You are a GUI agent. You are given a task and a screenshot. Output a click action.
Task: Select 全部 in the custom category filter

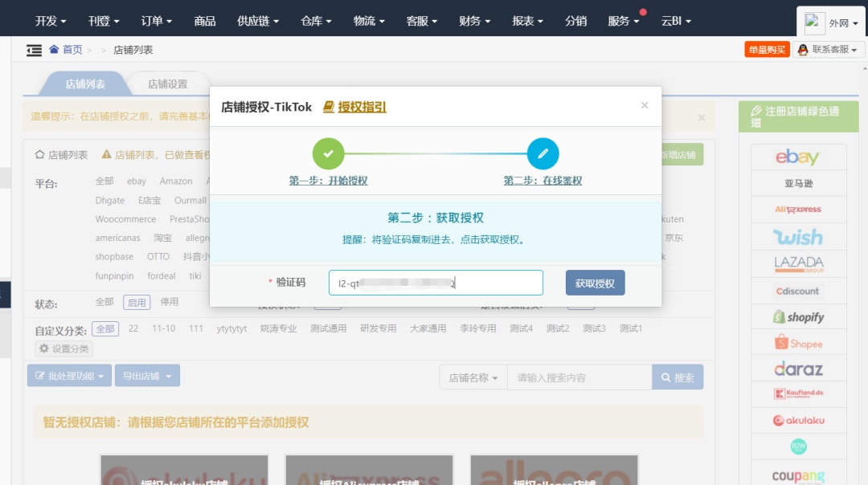[105, 328]
